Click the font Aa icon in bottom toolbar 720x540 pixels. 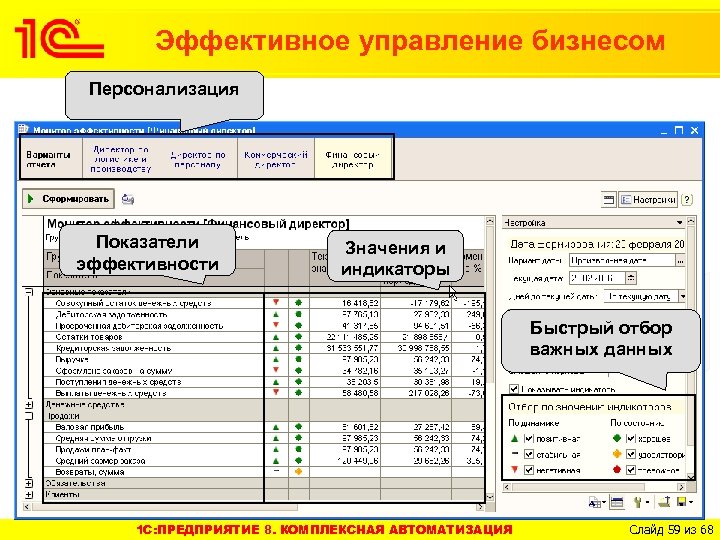595,503
